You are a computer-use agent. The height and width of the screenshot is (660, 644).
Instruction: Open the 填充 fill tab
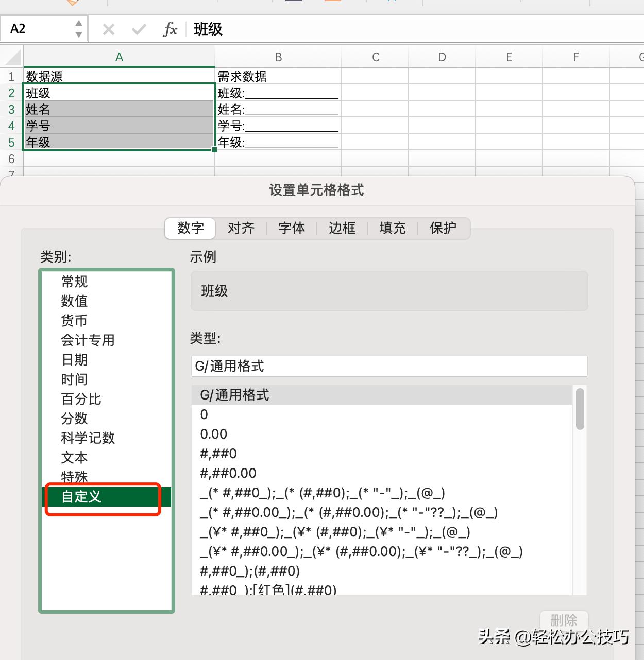click(x=392, y=228)
